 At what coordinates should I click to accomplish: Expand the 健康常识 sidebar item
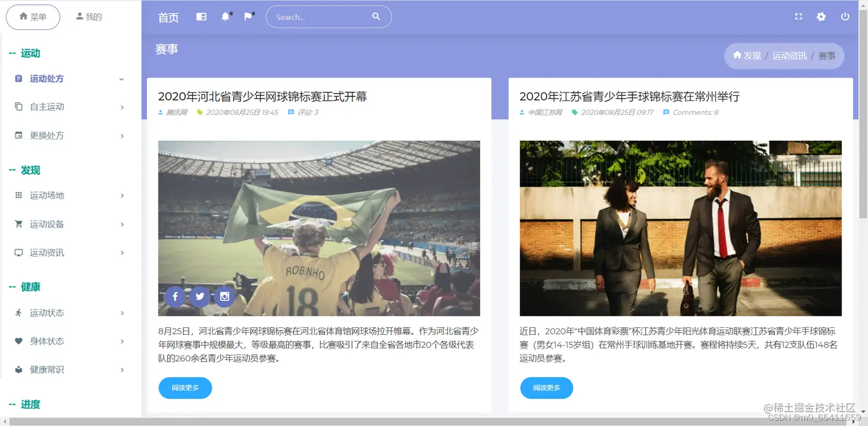pos(48,370)
